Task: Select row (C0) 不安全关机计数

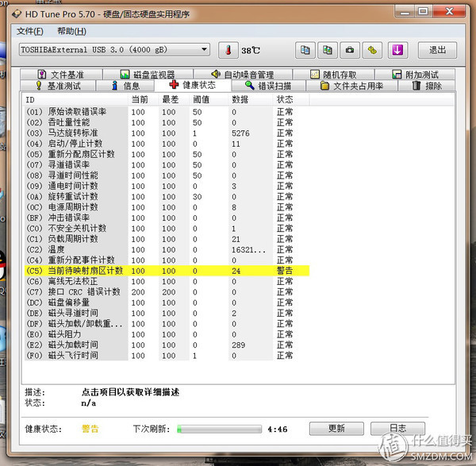Action: point(167,229)
